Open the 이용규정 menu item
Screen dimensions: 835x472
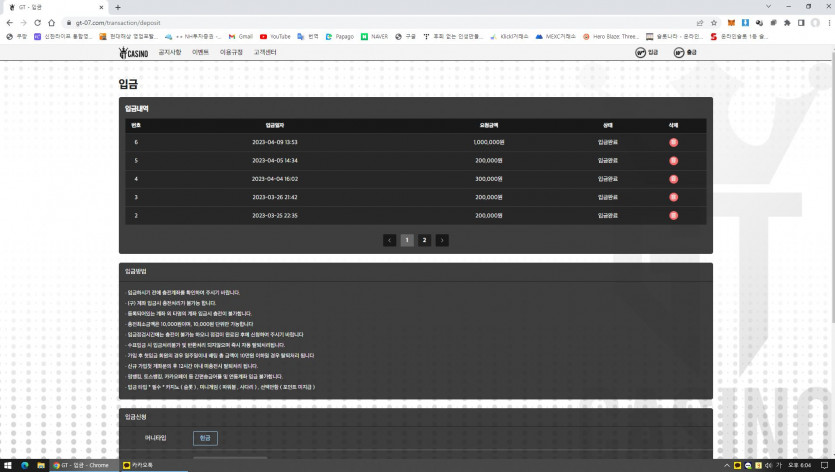(231, 52)
